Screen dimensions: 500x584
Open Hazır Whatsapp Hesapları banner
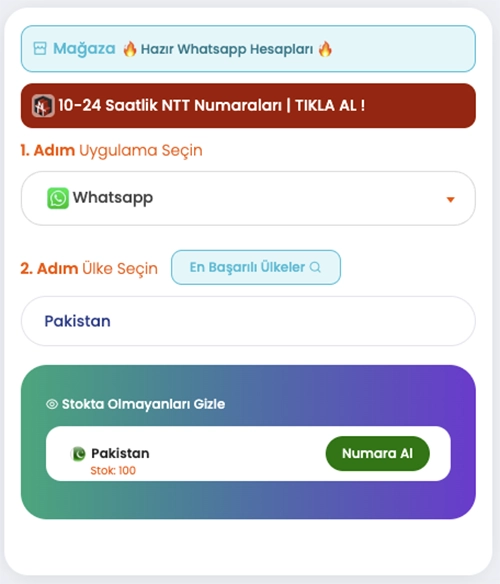click(x=227, y=49)
